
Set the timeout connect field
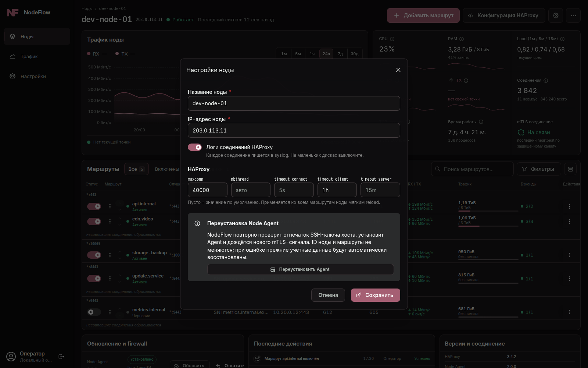click(294, 190)
